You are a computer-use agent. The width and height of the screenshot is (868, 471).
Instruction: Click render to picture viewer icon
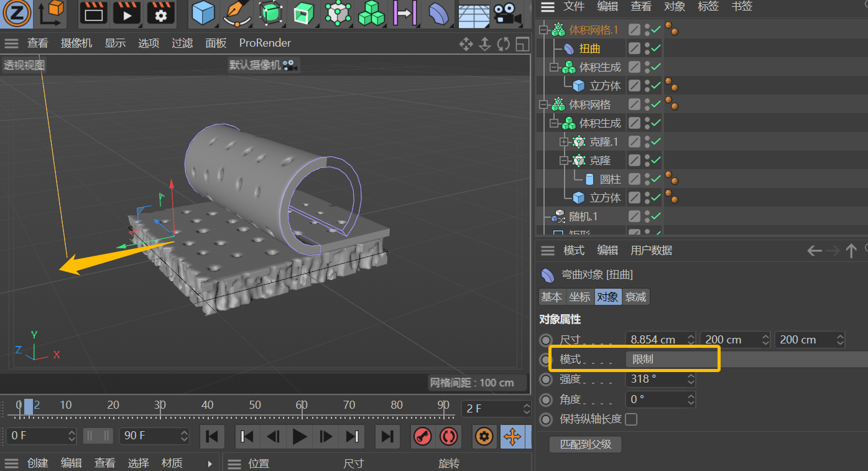tap(127, 13)
